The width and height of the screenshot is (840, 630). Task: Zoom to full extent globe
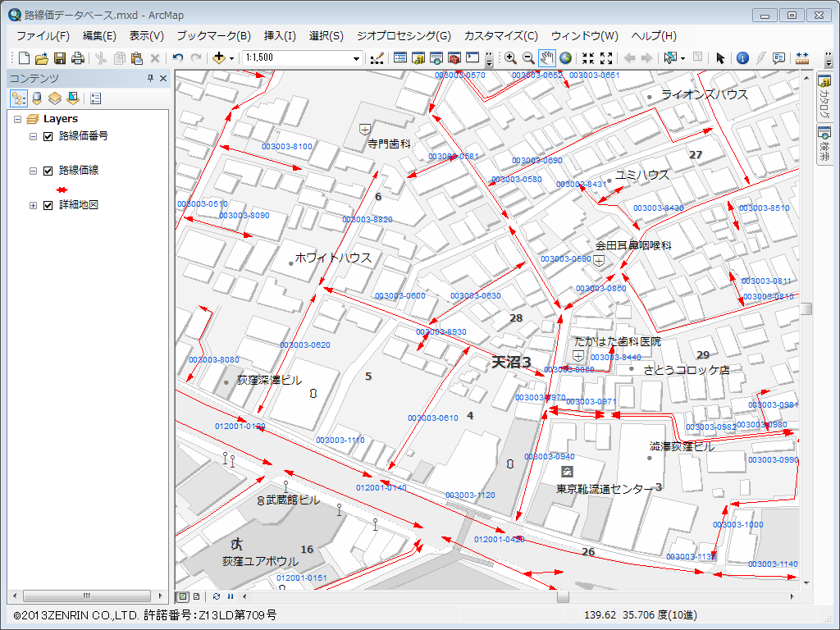pos(566,58)
